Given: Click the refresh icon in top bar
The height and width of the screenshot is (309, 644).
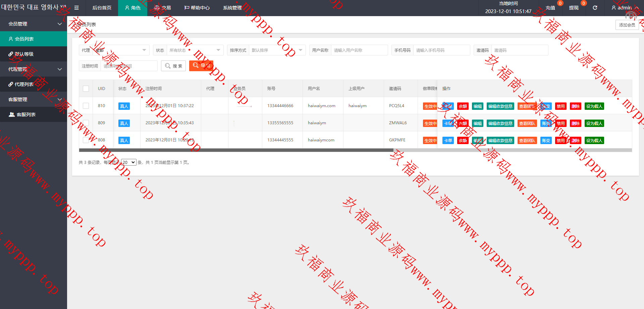Looking at the screenshot, I should pos(595,8).
